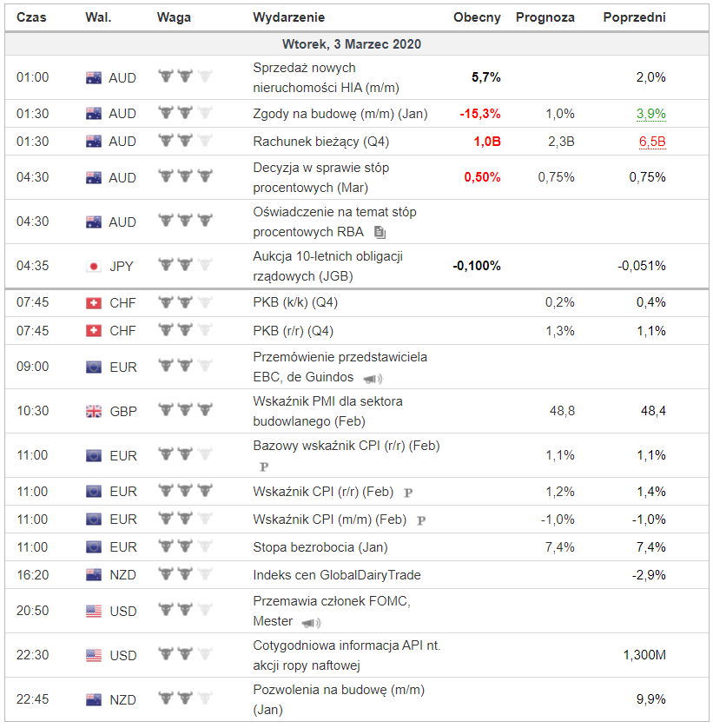This screenshot has height=728, width=713.
Task: Click the UK flag beside GBP
Action: tap(94, 411)
